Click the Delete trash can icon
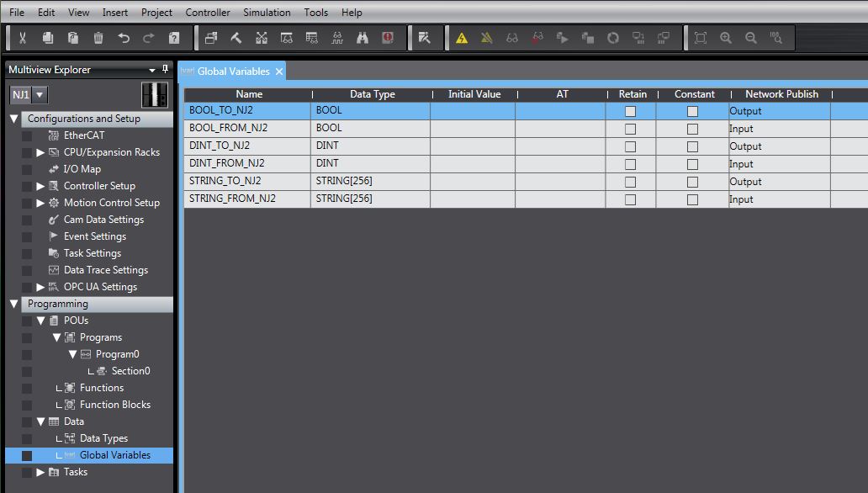Viewport: 868px width, 493px height. pos(98,38)
